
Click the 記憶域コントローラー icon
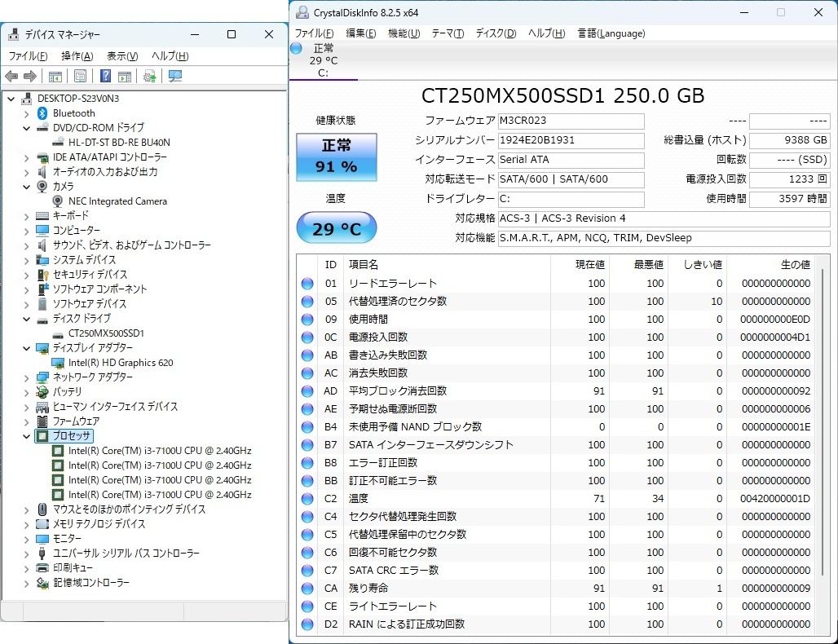tap(42, 583)
